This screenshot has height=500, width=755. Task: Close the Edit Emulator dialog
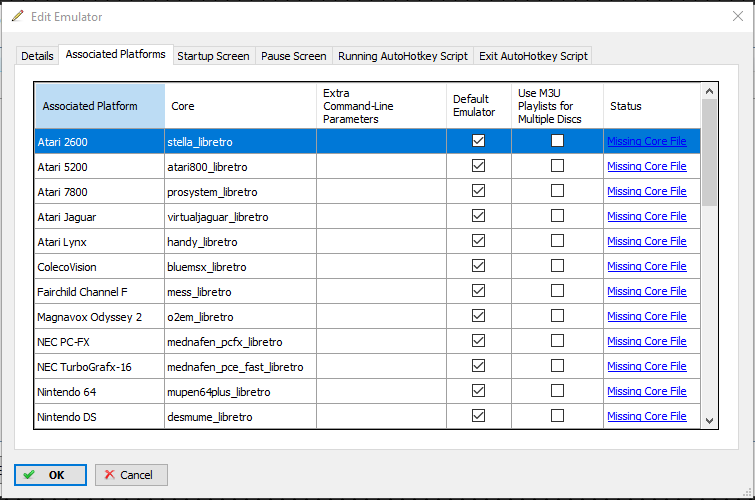click(x=738, y=16)
